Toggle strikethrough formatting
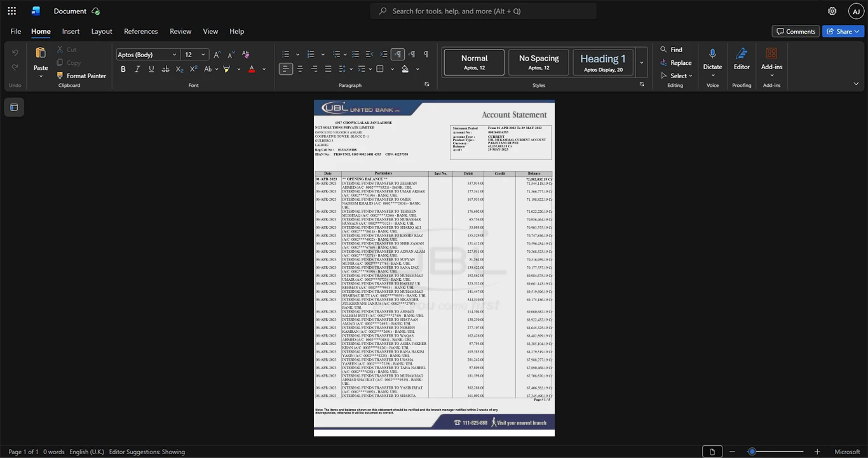The width and height of the screenshot is (868, 458). 165,69
